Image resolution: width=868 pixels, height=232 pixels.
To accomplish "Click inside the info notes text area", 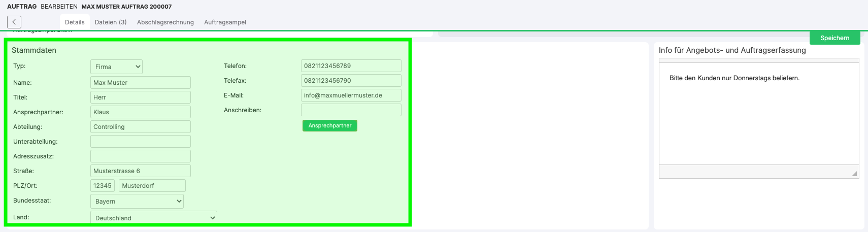I will click(759, 117).
